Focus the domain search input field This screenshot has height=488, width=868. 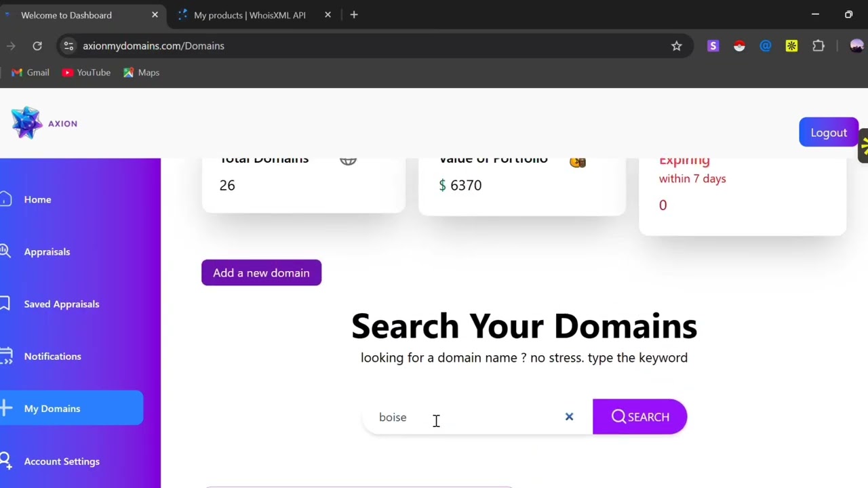coord(477,417)
